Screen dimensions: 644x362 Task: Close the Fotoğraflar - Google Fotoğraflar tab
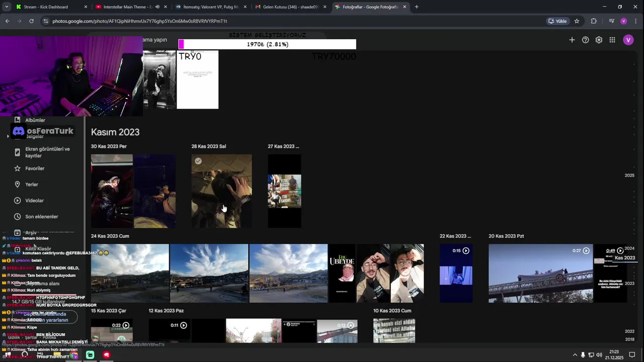[405, 7]
